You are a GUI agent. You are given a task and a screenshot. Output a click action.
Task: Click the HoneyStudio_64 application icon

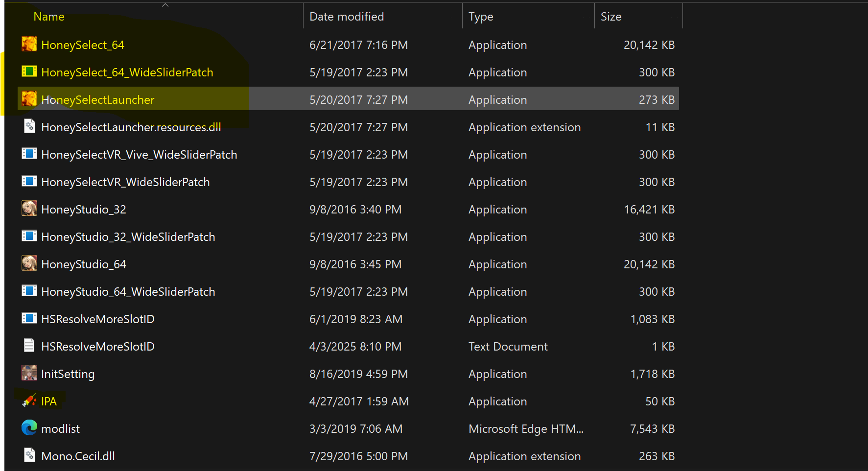click(29, 263)
